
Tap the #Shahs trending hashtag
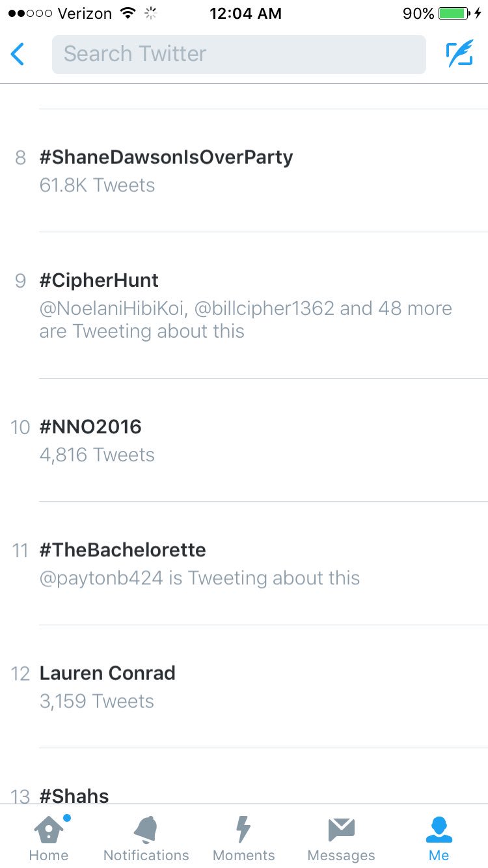click(x=74, y=795)
